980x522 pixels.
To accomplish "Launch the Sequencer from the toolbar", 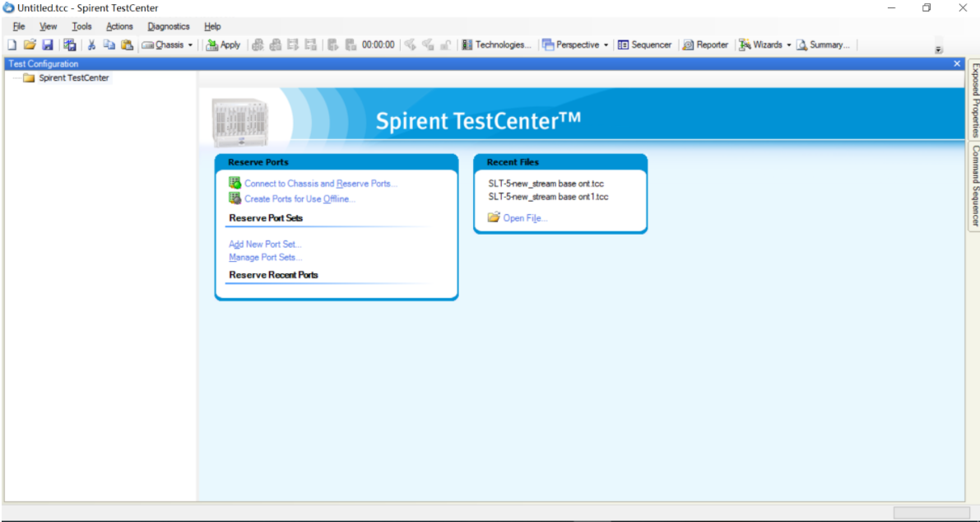I will click(645, 44).
